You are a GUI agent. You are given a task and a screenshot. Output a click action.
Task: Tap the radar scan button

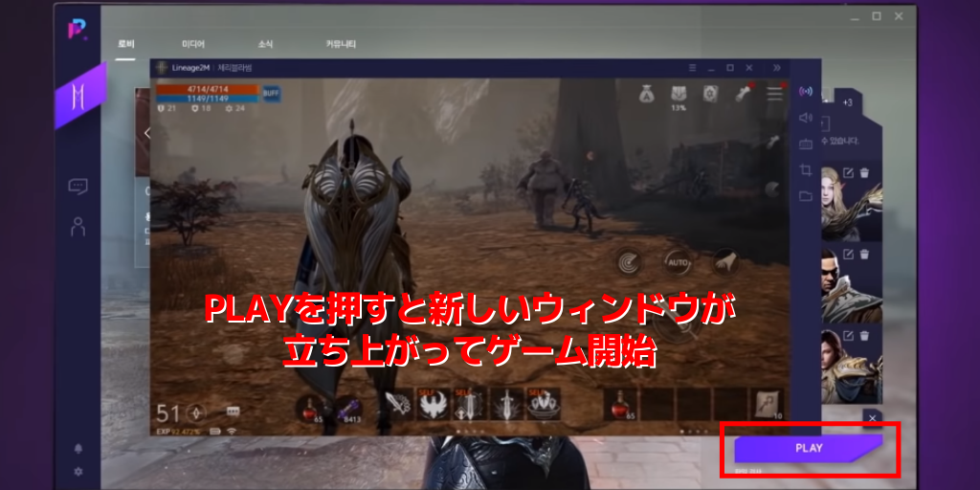(628, 261)
